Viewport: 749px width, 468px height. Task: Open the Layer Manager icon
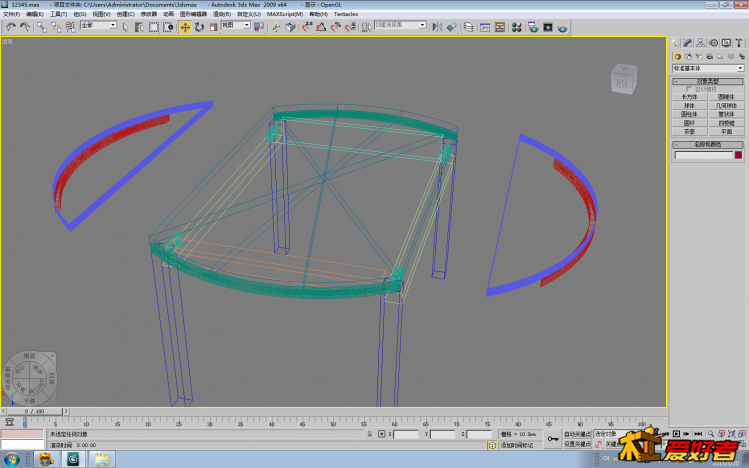469,27
